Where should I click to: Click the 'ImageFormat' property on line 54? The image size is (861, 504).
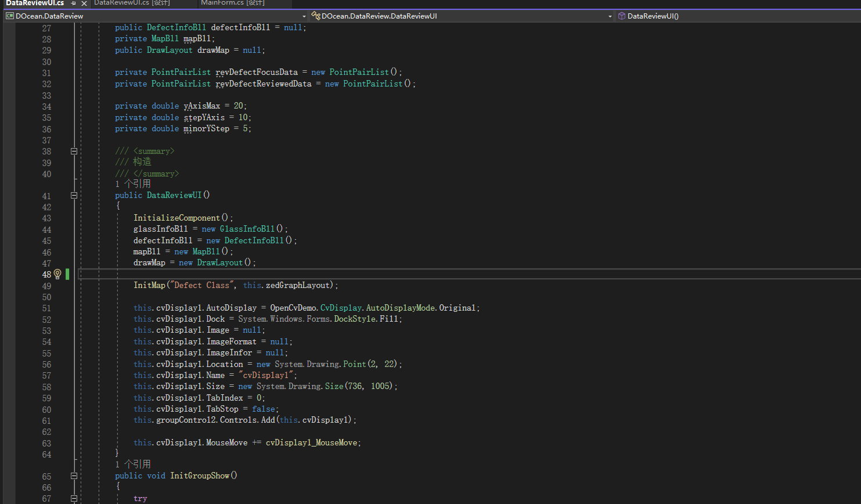[x=232, y=341]
